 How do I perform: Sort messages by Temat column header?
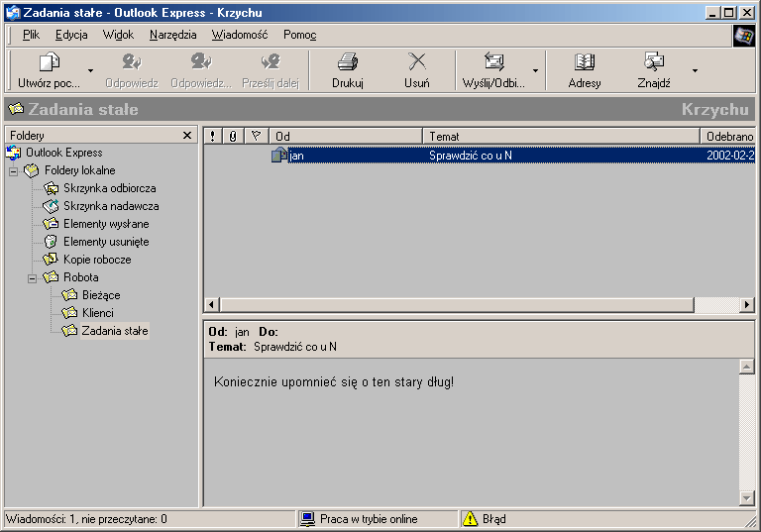pos(560,136)
